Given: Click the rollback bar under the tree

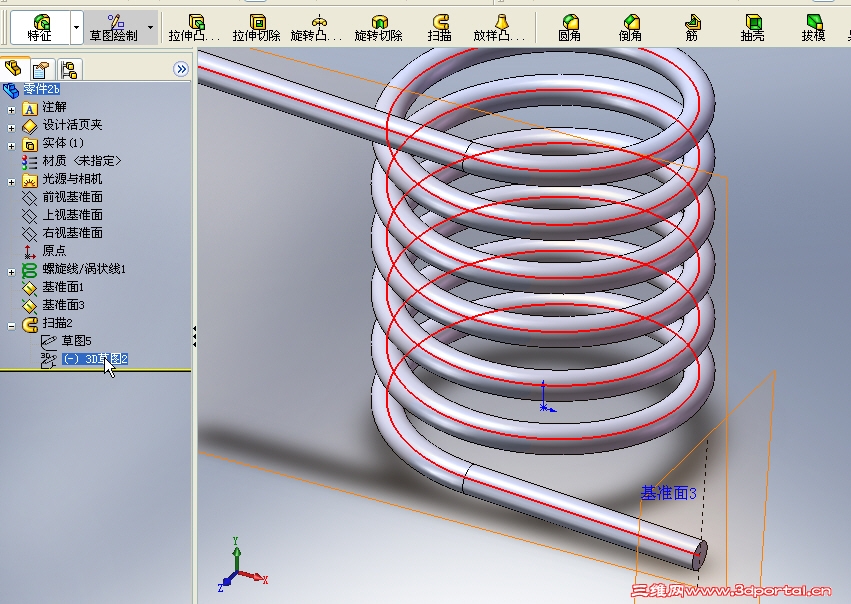Looking at the screenshot, I should (x=96, y=371).
